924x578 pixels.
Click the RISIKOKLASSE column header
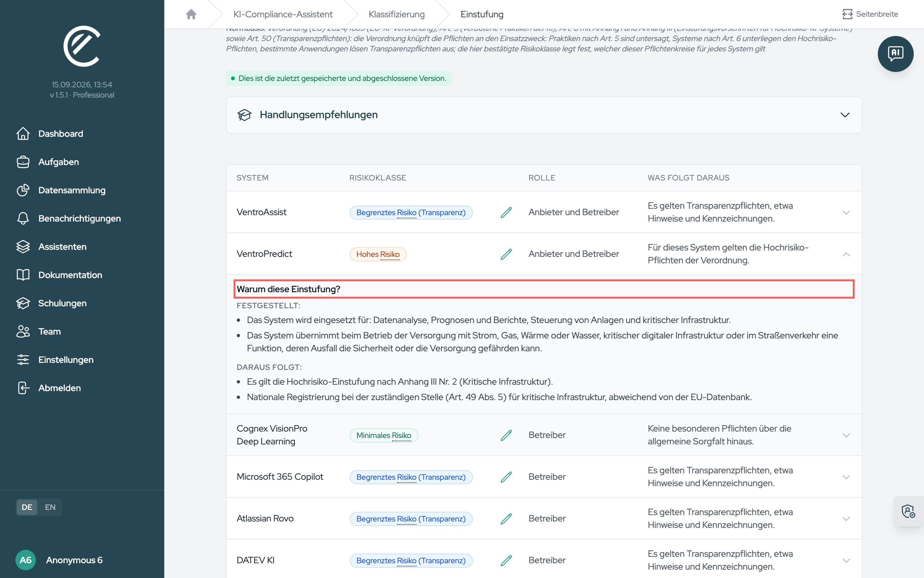click(378, 178)
